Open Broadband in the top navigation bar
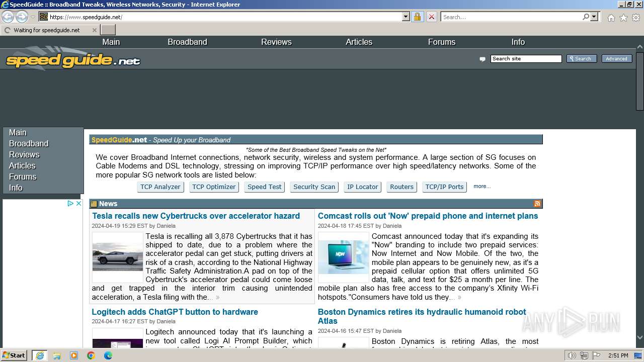Viewport: 644px width, 362px height. pos(187,42)
